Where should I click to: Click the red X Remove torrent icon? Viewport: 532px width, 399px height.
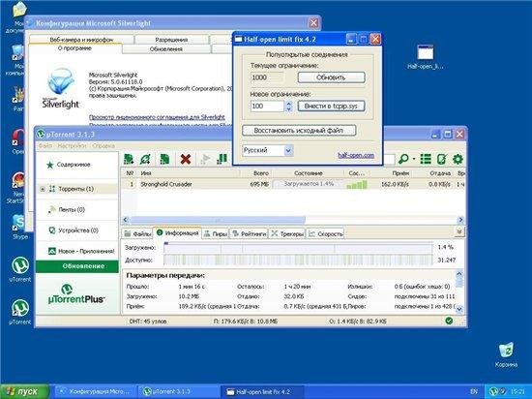click(186, 159)
